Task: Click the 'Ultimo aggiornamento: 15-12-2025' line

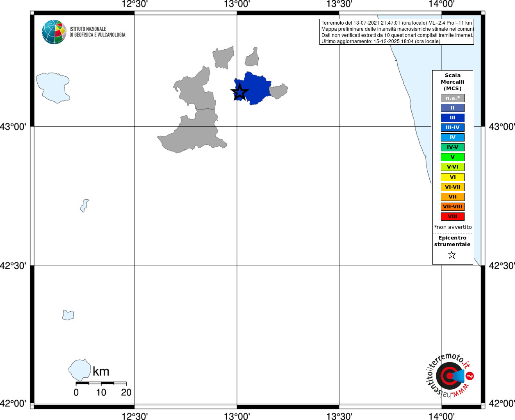Action: (381, 41)
